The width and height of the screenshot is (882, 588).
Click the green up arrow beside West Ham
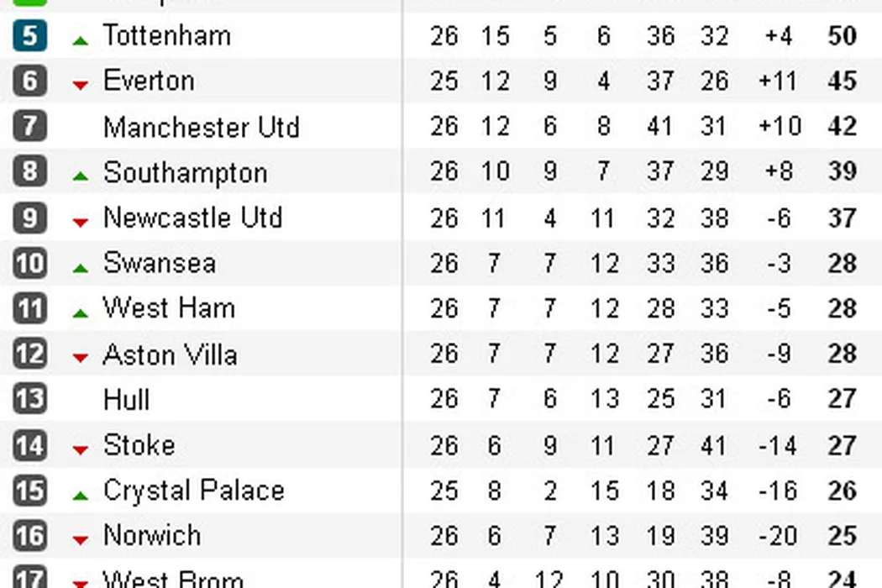pos(81,312)
